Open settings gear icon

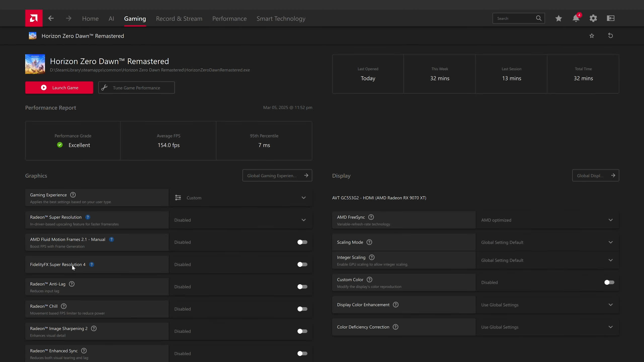tap(593, 18)
